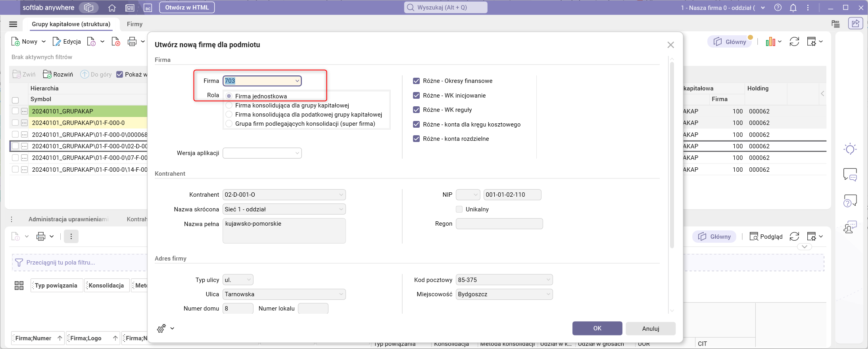Open the chart icon in toolbar

pos(770,42)
